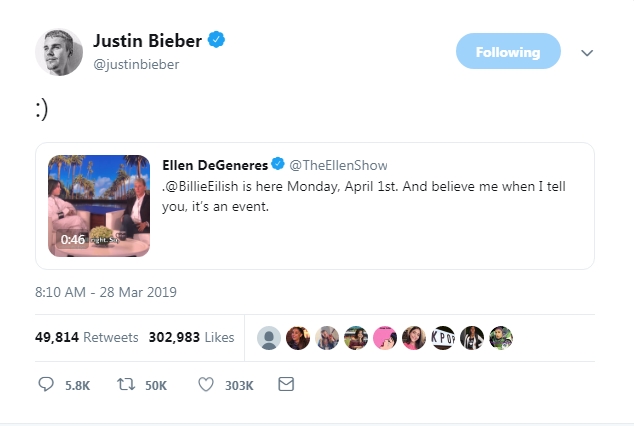
Task: Open the KPOP avatar among likers
Action: 443,337
